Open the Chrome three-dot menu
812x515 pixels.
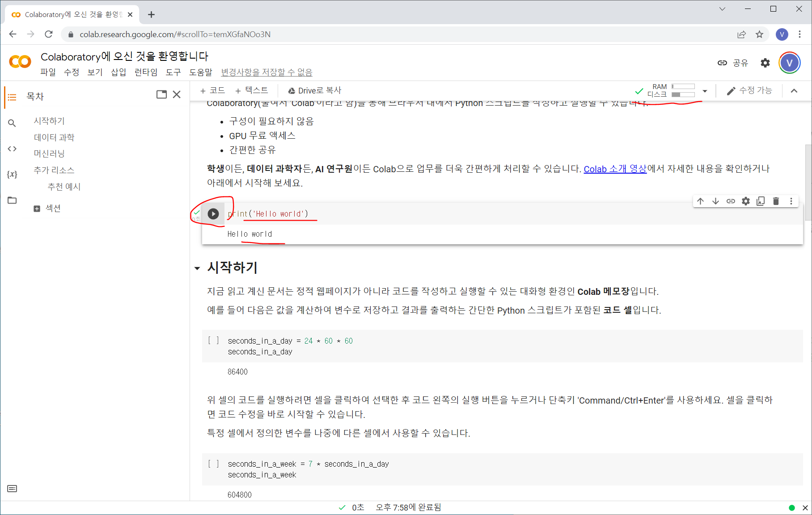click(x=800, y=34)
